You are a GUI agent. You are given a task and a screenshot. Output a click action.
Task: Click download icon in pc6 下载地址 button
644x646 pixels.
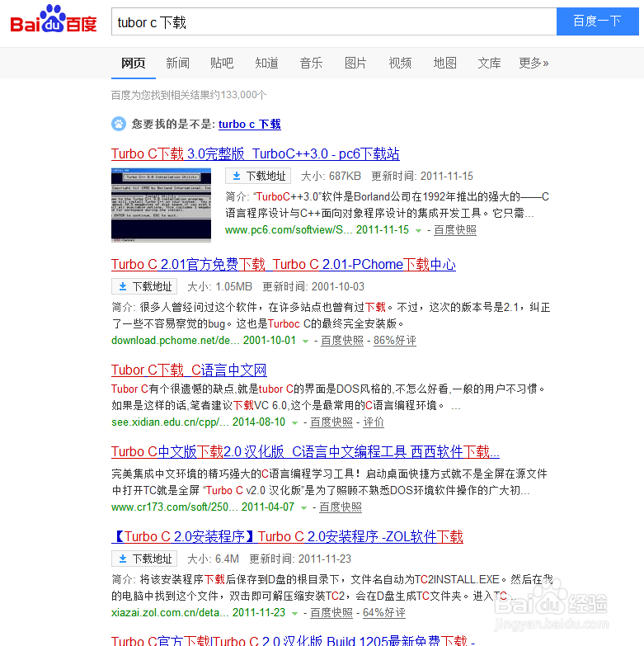click(237, 177)
